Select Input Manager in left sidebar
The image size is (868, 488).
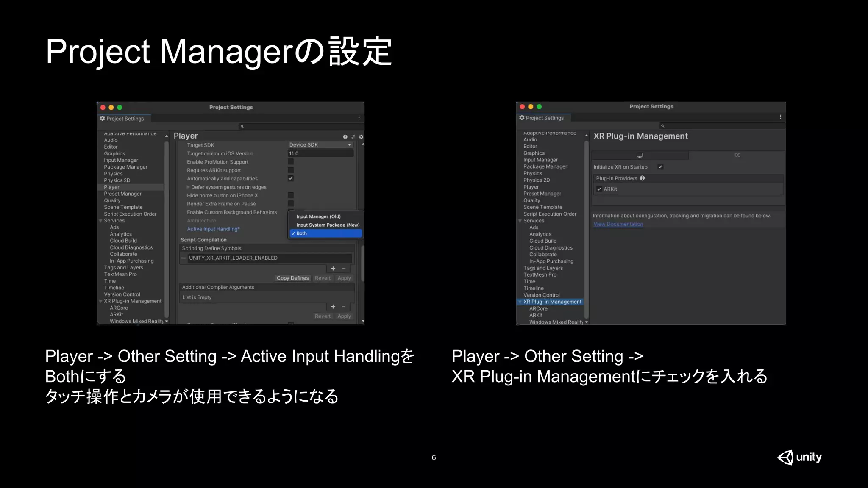(121, 160)
